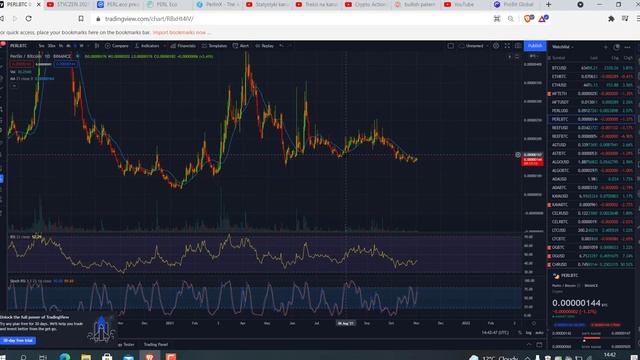The width and height of the screenshot is (640, 360).
Task: Create an Alert from toolbar
Action: coord(241,46)
